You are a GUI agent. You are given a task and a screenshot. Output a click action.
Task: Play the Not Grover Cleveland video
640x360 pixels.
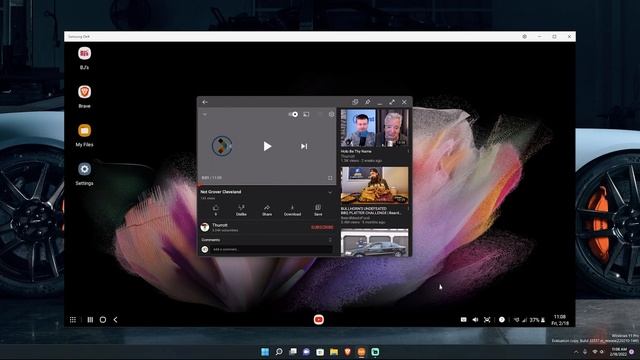(x=267, y=146)
